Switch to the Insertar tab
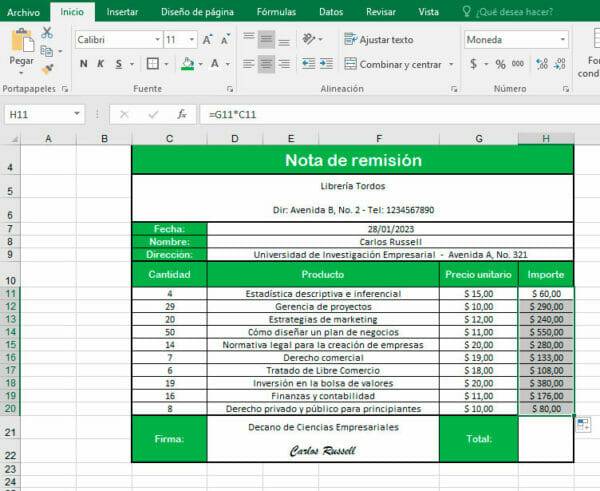This screenshot has width=600, height=491. [122, 12]
